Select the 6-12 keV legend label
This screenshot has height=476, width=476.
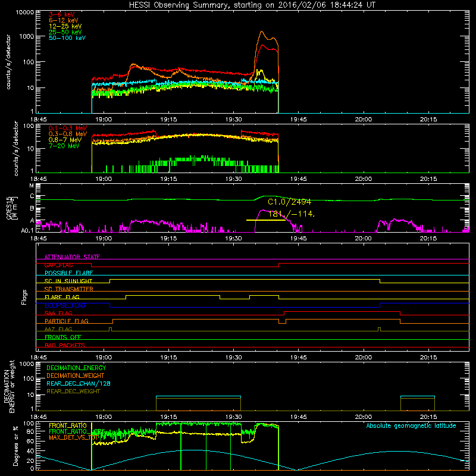coord(64,20)
